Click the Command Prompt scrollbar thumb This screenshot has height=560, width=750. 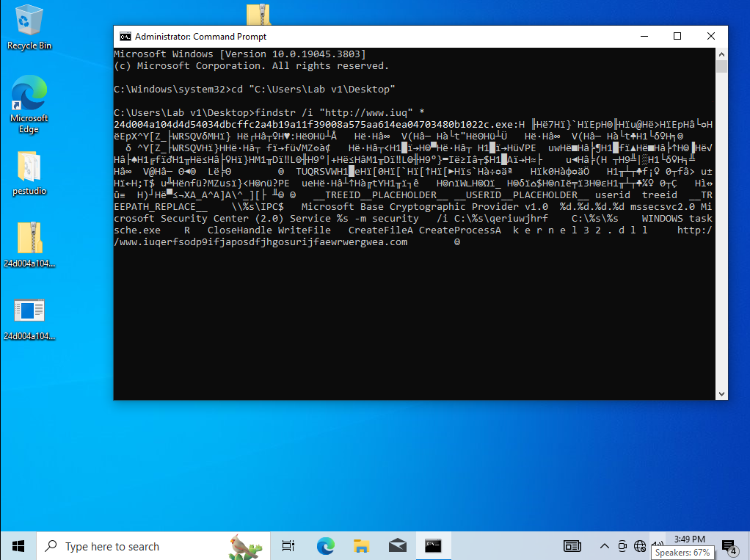(x=722, y=66)
